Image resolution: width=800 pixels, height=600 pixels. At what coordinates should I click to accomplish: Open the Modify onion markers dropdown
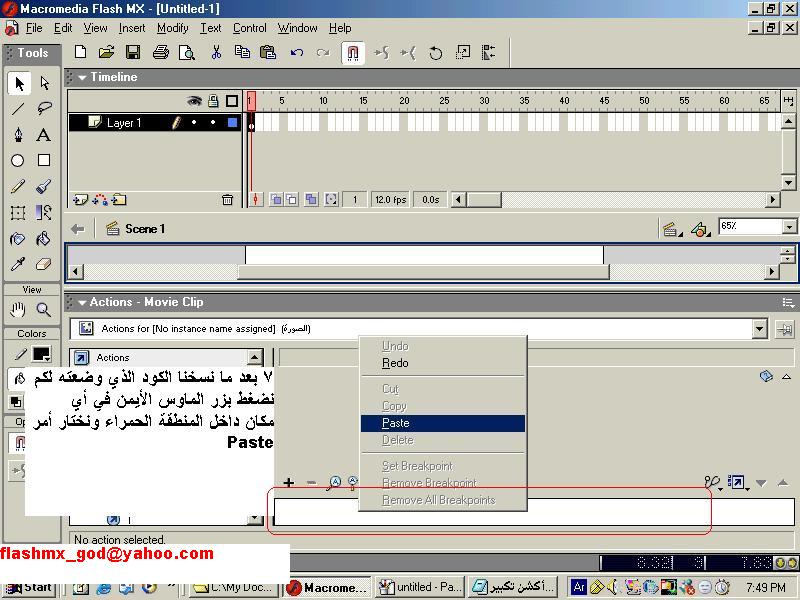pyautogui.click(x=331, y=199)
